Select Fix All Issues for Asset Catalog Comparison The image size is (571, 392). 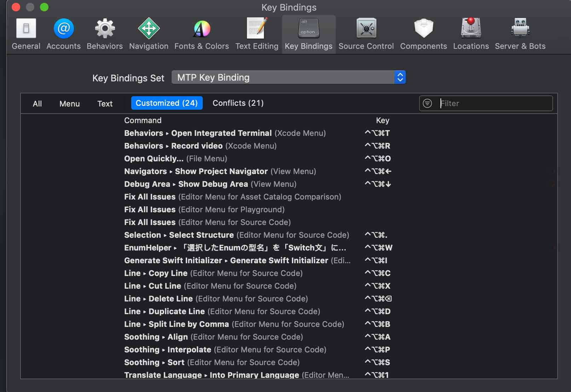(x=289, y=197)
